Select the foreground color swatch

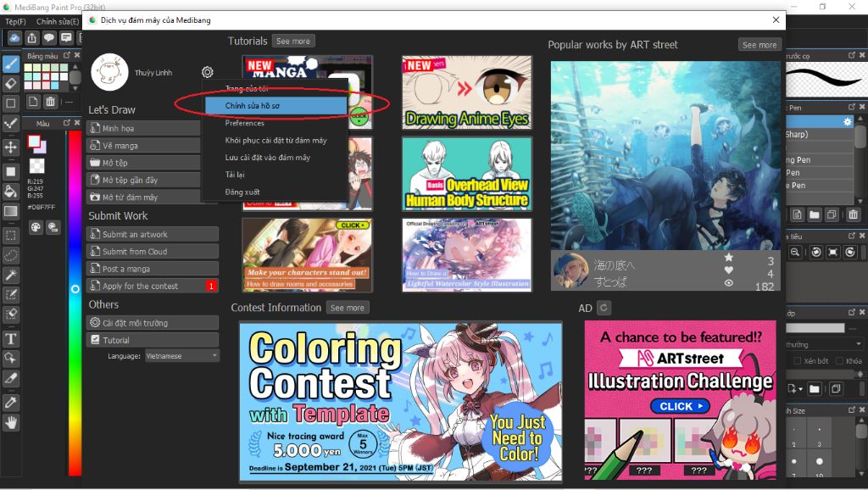coord(34,142)
